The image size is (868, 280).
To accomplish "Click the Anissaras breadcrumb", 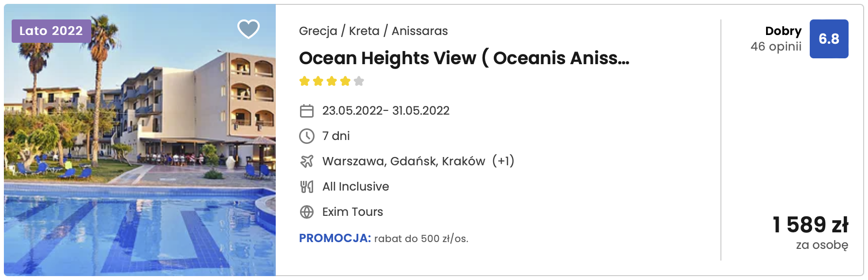I will point(420,31).
